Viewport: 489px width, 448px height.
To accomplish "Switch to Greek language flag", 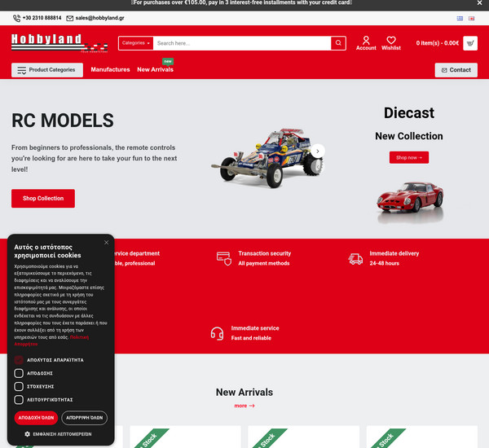I will coord(460,19).
